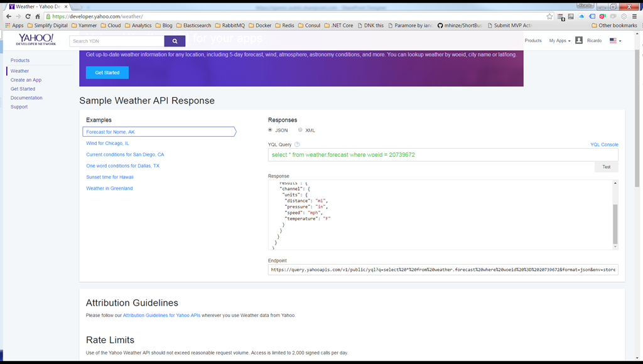This screenshot has width=643, height=364.
Task: Open the RabbitMQ bookmark folder
Action: (230, 25)
